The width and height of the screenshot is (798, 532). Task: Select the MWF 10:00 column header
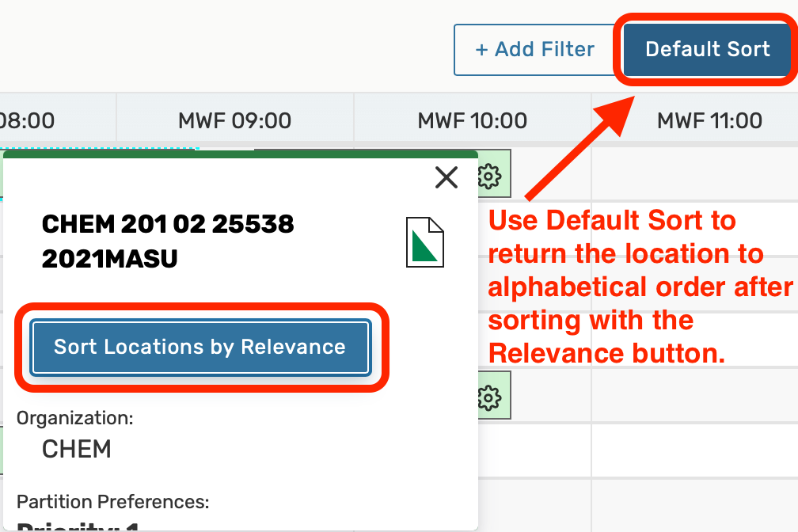472,120
